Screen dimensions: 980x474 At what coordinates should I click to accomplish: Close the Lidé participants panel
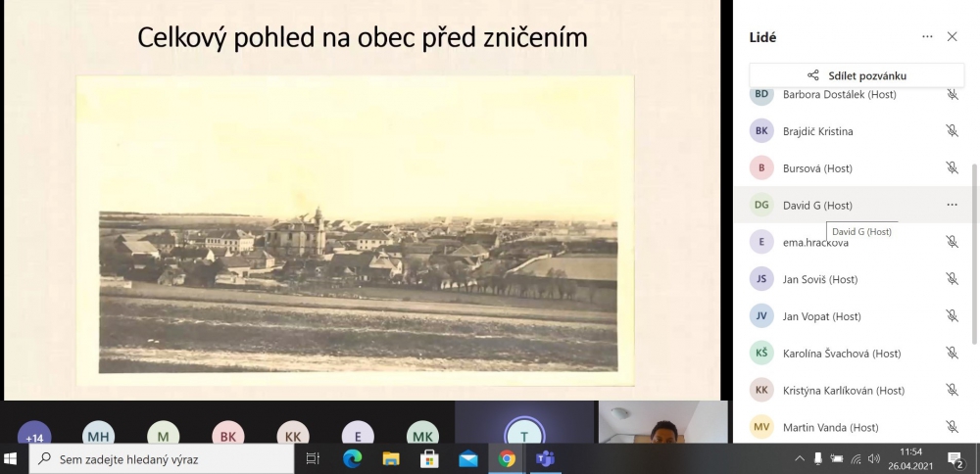952,37
